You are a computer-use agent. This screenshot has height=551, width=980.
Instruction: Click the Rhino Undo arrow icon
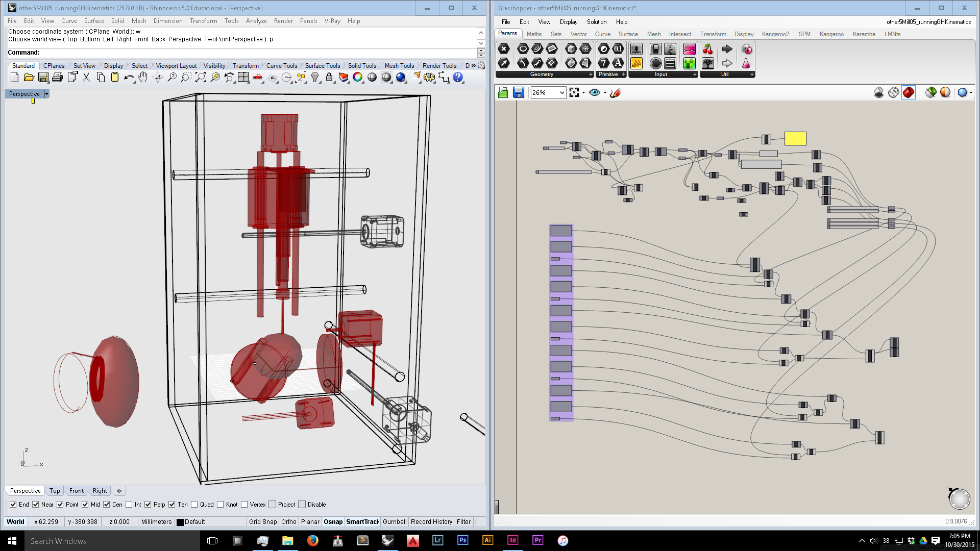(x=128, y=78)
